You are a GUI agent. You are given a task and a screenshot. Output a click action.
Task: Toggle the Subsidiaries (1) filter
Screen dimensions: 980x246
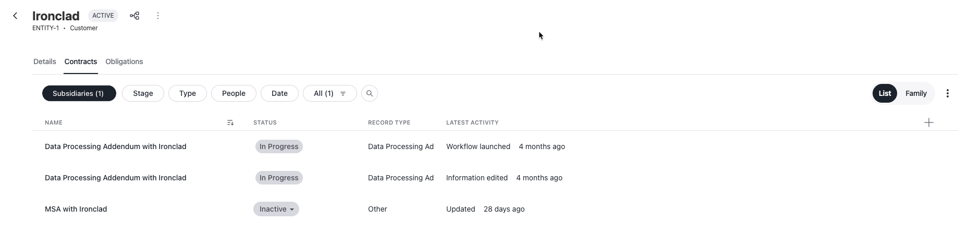pyautogui.click(x=79, y=93)
